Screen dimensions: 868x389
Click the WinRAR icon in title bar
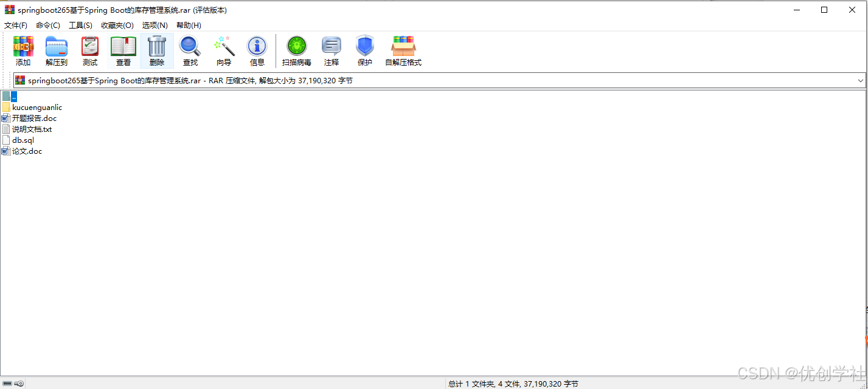click(x=10, y=10)
